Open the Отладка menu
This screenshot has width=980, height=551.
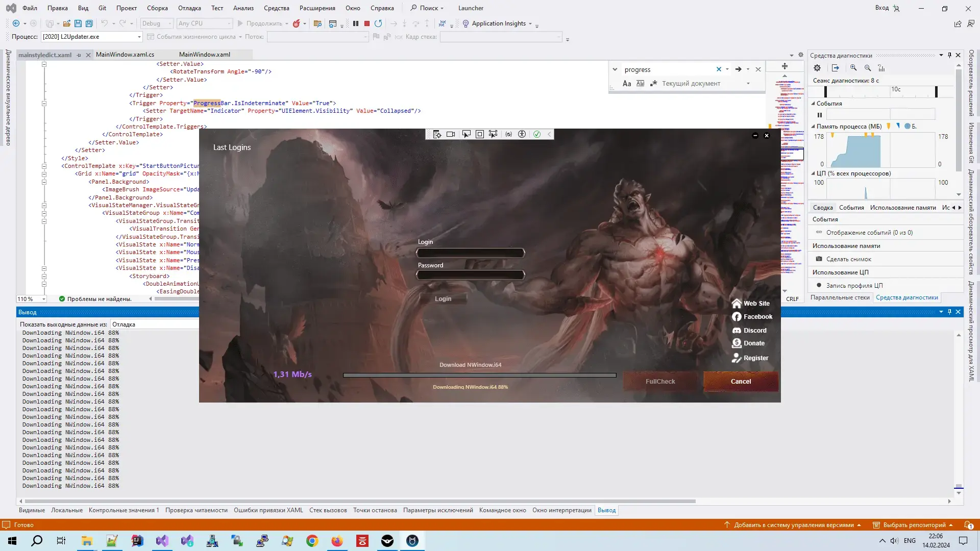click(189, 8)
